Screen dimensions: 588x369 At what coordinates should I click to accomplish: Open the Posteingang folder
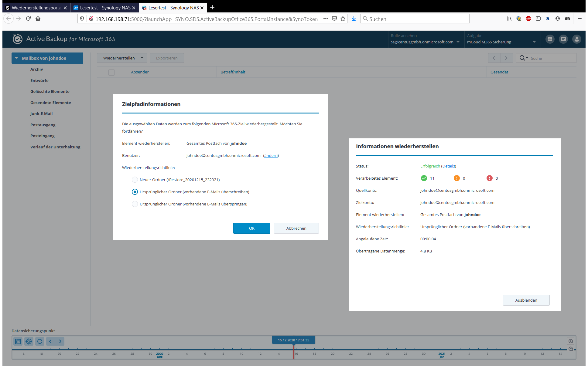(43, 136)
